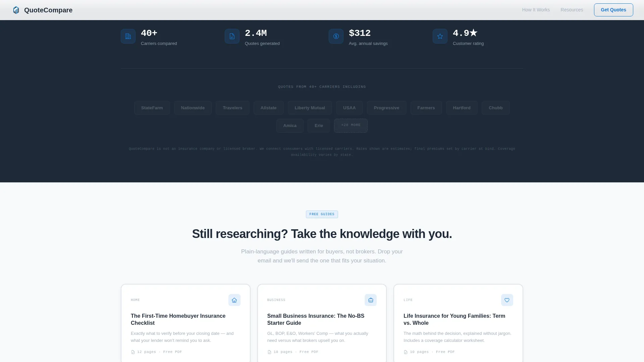Click the HOME category label
Viewport: 644px width, 362px height.
tap(135, 300)
